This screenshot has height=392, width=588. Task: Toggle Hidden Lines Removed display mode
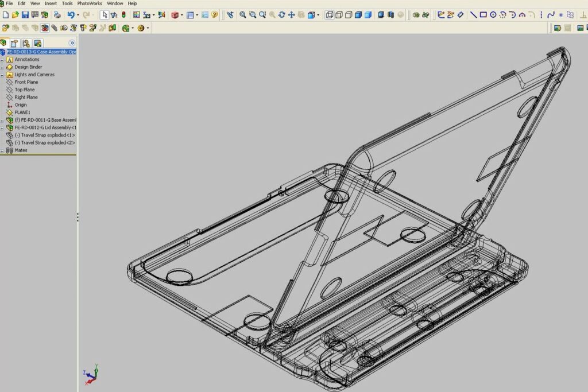pos(348,14)
